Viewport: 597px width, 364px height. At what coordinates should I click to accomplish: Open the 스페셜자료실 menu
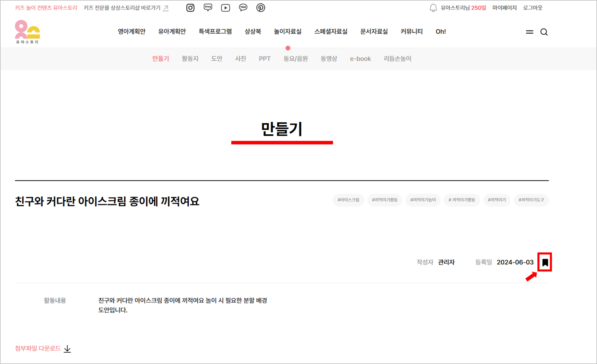point(331,32)
